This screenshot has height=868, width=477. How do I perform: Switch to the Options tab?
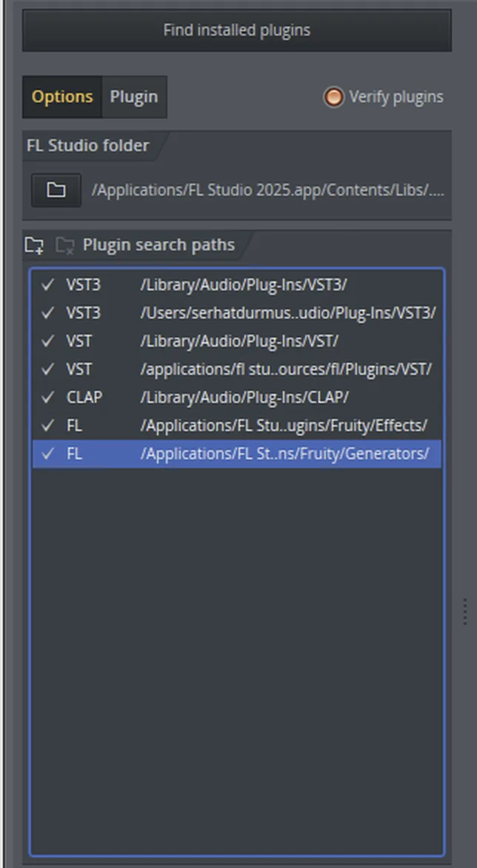(x=62, y=97)
